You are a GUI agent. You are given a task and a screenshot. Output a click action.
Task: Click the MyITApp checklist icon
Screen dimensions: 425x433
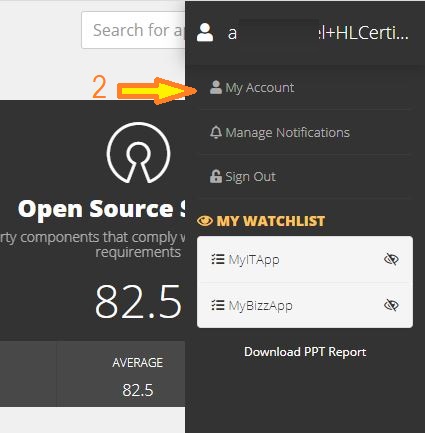tap(218, 259)
